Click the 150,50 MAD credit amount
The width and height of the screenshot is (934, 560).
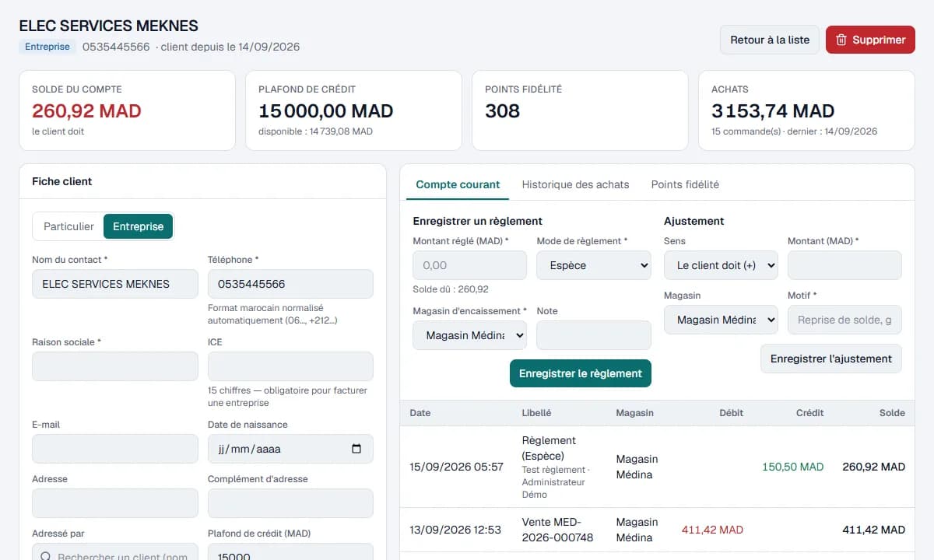(x=792, y=467)
